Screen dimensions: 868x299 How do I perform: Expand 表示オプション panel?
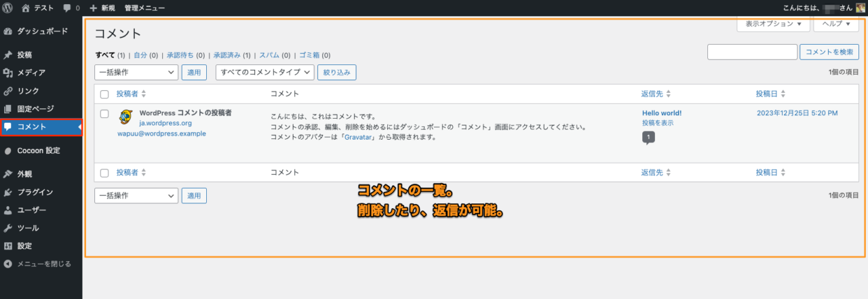[773, 24]
